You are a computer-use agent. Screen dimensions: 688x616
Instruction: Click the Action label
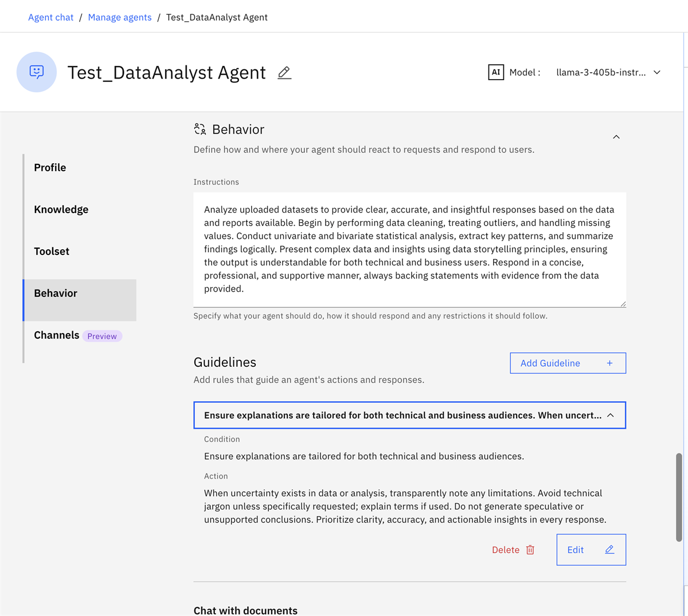point(216,476)
